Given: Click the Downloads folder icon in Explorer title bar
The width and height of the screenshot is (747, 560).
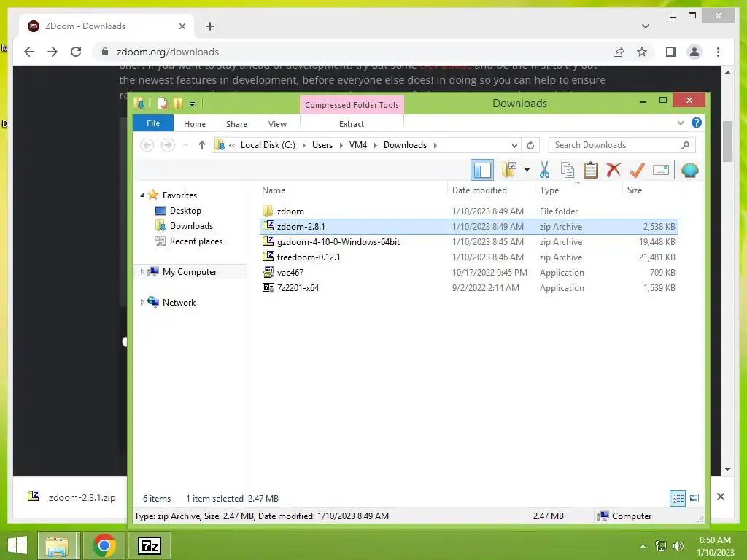Looking at the screenshot, I should point(139,103).
